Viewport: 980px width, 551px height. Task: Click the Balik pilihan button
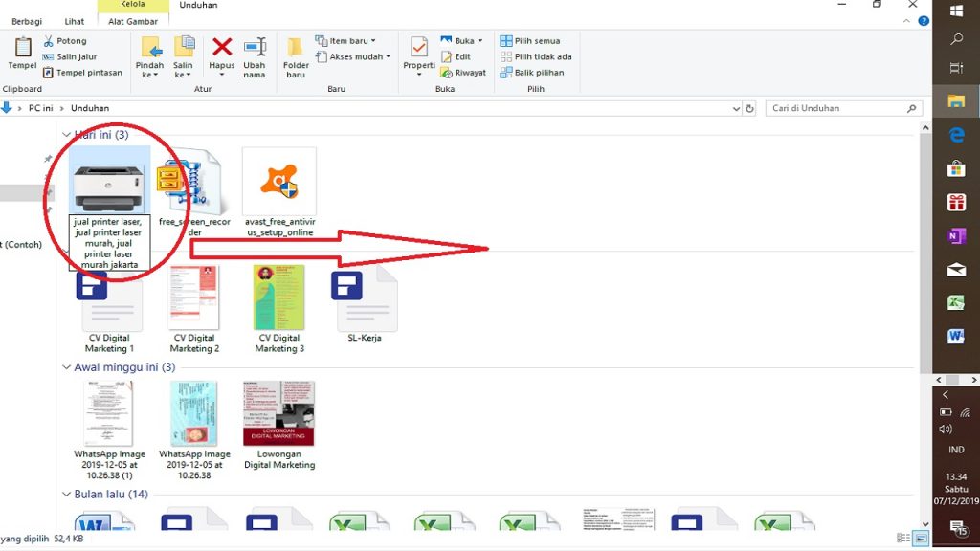(531, 73)
